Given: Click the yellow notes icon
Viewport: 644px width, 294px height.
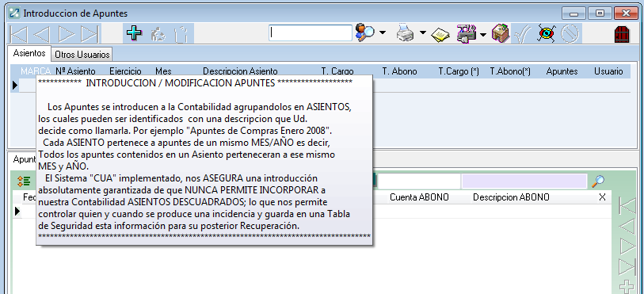Looking at the screenshot, I should (440, 35).
